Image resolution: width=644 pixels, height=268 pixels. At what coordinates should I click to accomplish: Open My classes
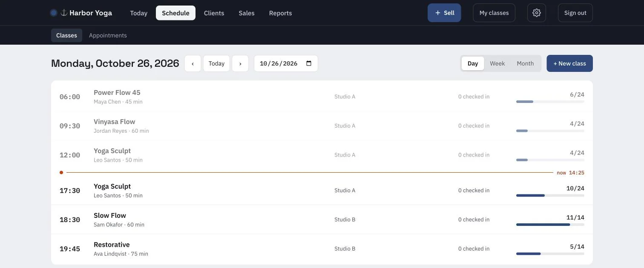pos(494,13)
